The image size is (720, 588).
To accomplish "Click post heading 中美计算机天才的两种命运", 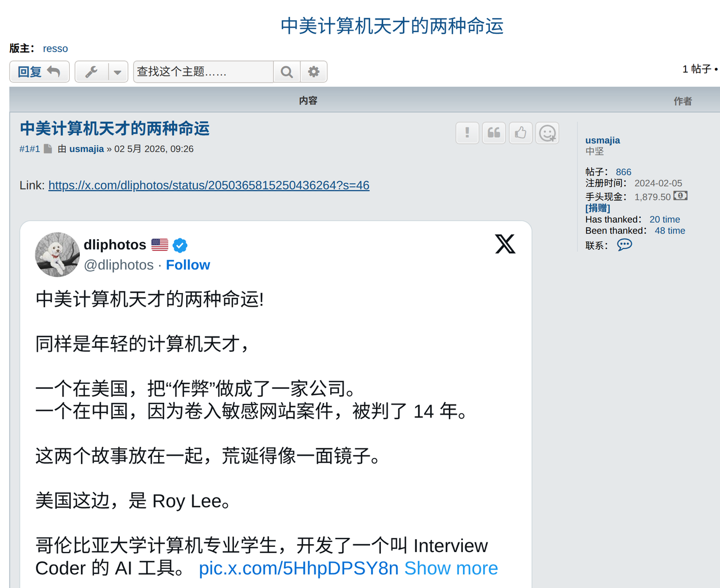I will point(115,128).
